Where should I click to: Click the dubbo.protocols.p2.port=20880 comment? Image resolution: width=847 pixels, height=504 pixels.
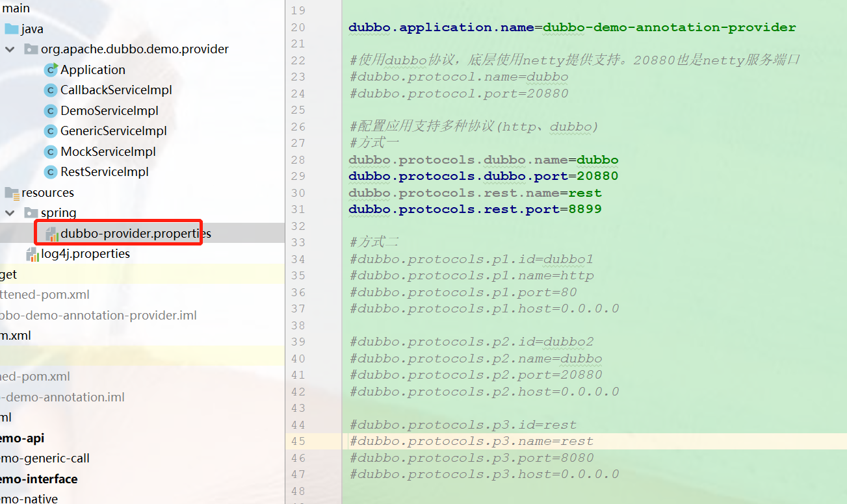coord(476,375)
